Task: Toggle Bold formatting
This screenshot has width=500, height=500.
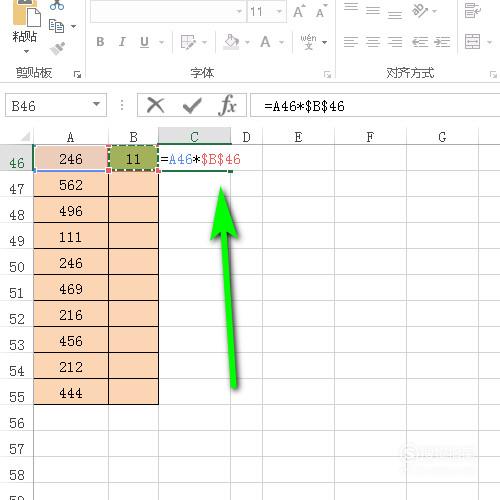Action: click(x=100, y=42)
